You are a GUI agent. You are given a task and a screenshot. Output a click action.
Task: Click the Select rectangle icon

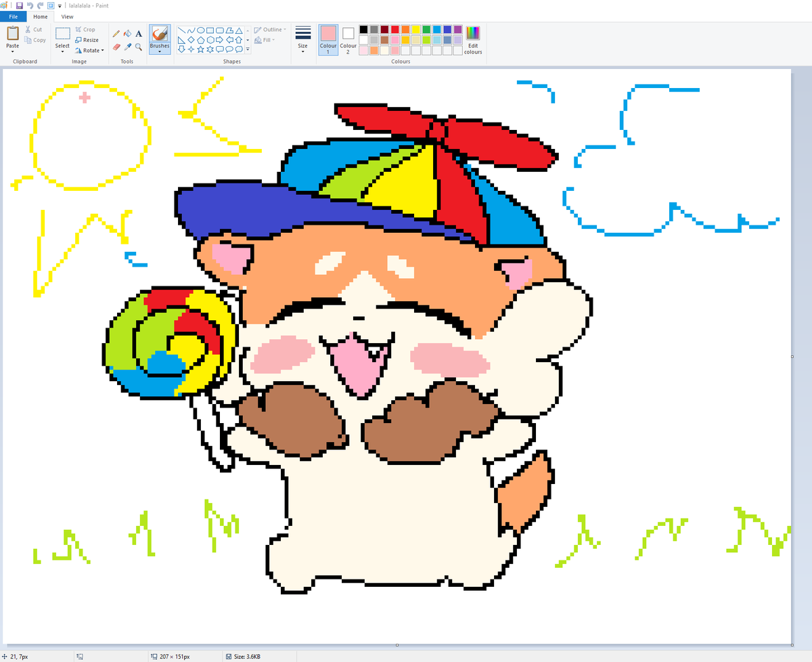click(x=62, y=33)
